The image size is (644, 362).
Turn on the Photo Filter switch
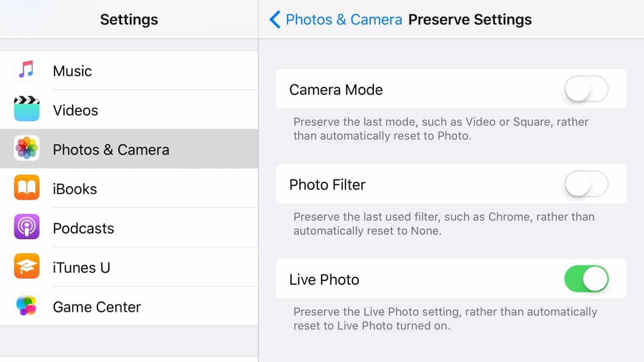click(586, 184)
